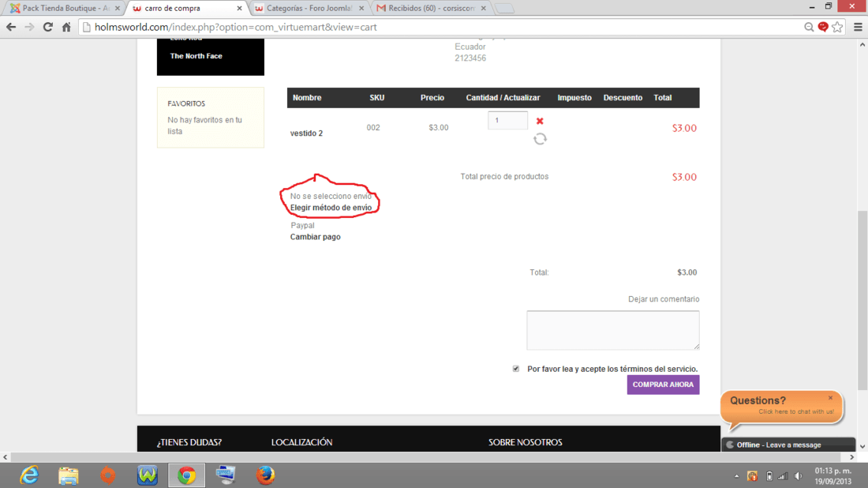Open the orange app icon on the taskbar

(108, 475)
